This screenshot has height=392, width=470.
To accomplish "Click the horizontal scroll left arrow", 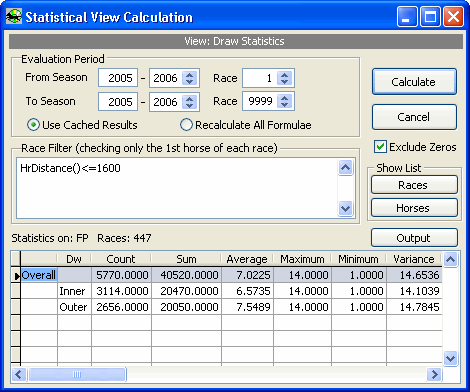I will pyautogui.click(x=18, y=374).
